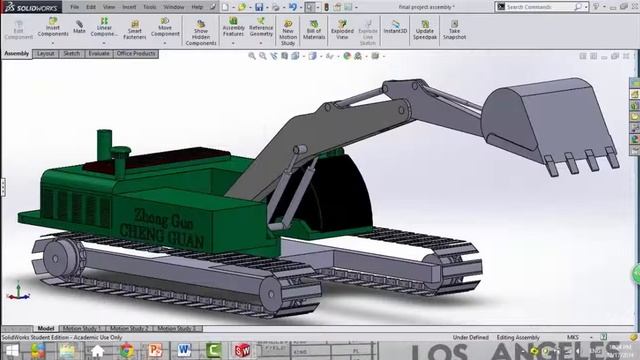This screenshot has width=640, height=360.
Task: Open Move Component dropdown arrow
Action: pyautogui.click(x=165, y=43)
